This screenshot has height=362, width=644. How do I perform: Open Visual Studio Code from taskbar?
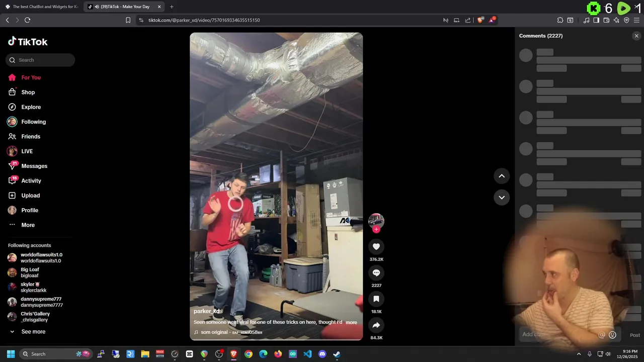[307, 354]
